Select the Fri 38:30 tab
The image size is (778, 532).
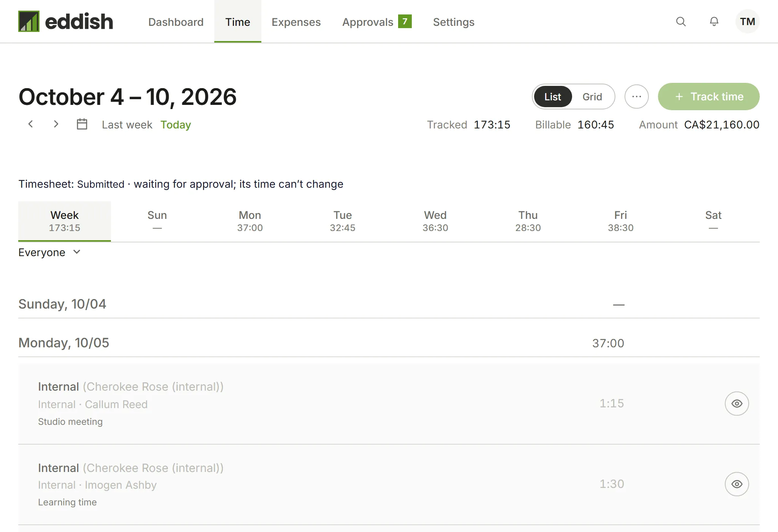[x=621, y=221]
